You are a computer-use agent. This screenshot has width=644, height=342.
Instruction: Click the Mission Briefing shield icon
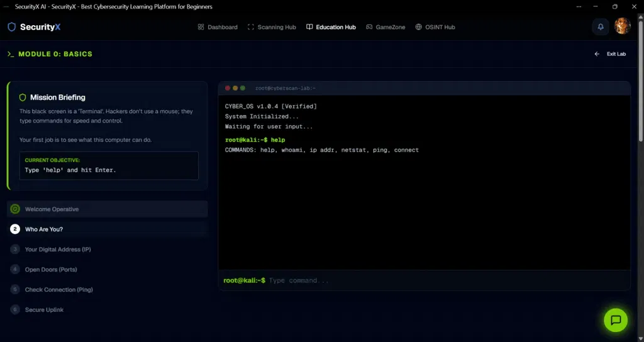(x=23, y=97)
